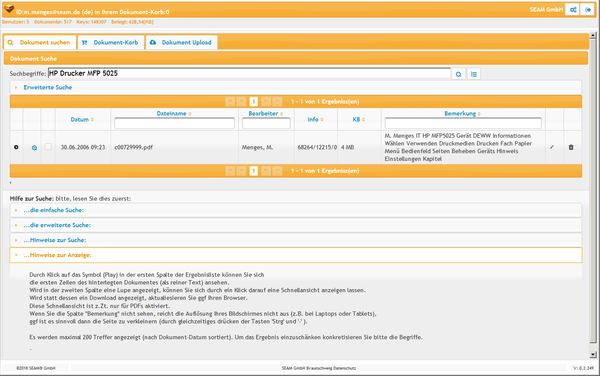Click the Bemerkung text starting 'M. Menges IT HP'
Viewport: 600px width, 376px height.
(458, 147)
